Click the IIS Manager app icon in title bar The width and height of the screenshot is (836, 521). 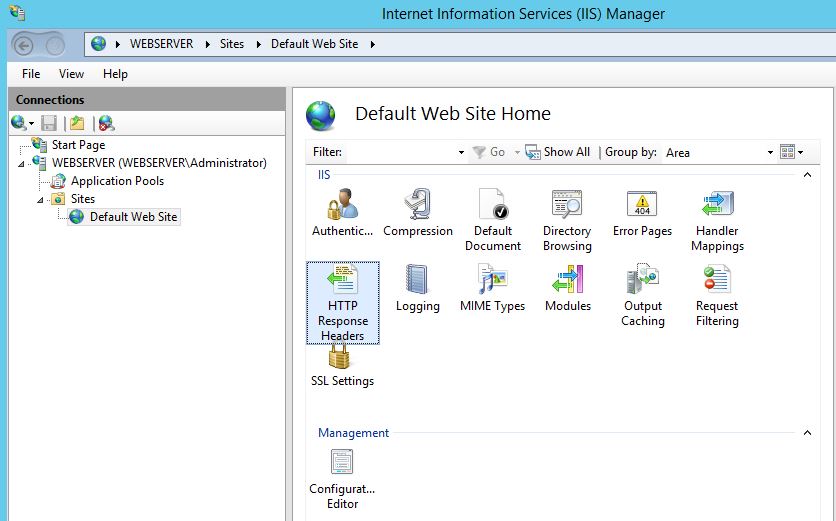point(17,13)
